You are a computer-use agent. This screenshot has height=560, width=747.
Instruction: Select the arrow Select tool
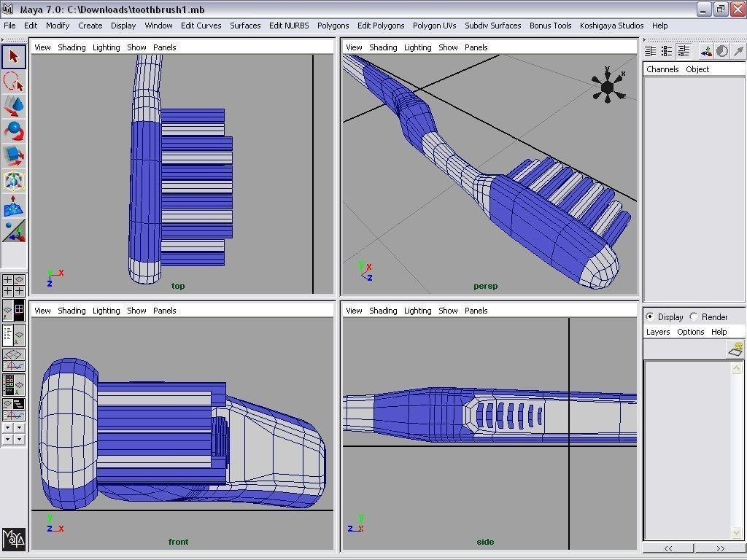coord(14,57)
